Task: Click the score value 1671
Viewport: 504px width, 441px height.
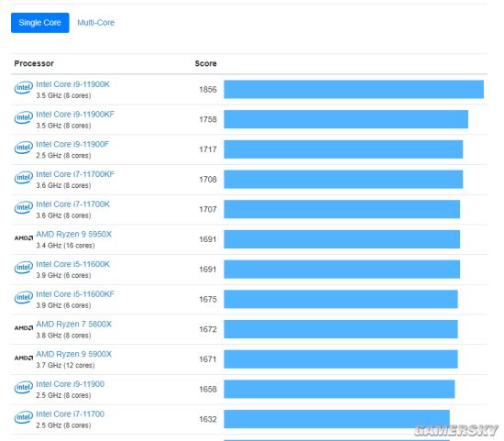Action: pyautogui.click(x=208, y=359)
